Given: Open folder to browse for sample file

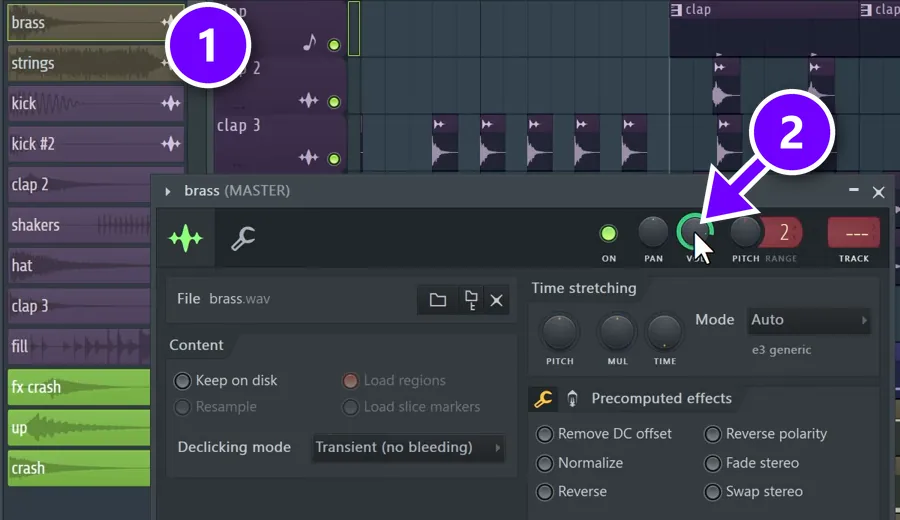Looking at the screenshot, I should click(x=438, y=300).
